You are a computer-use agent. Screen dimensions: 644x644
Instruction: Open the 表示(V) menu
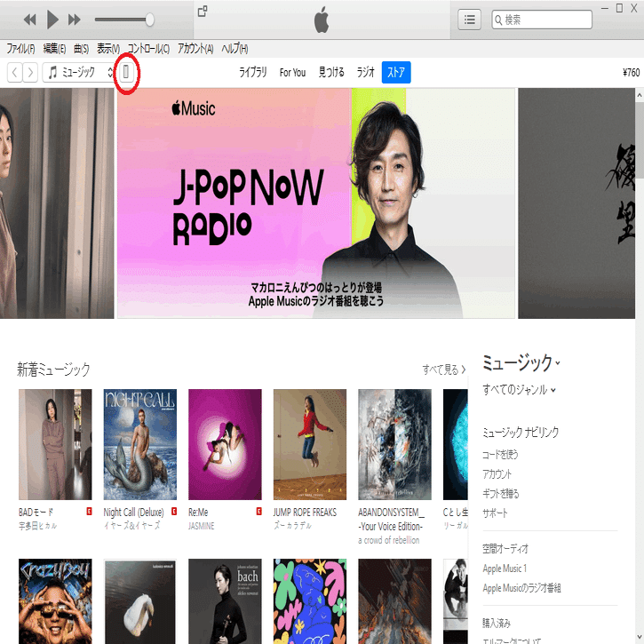pyautogui.click(x=108, y=49)
